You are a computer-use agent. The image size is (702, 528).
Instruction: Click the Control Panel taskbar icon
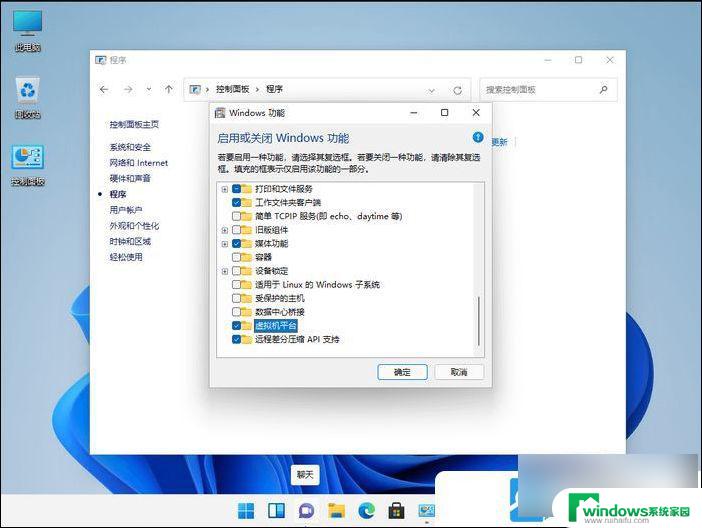coord(426,511)
